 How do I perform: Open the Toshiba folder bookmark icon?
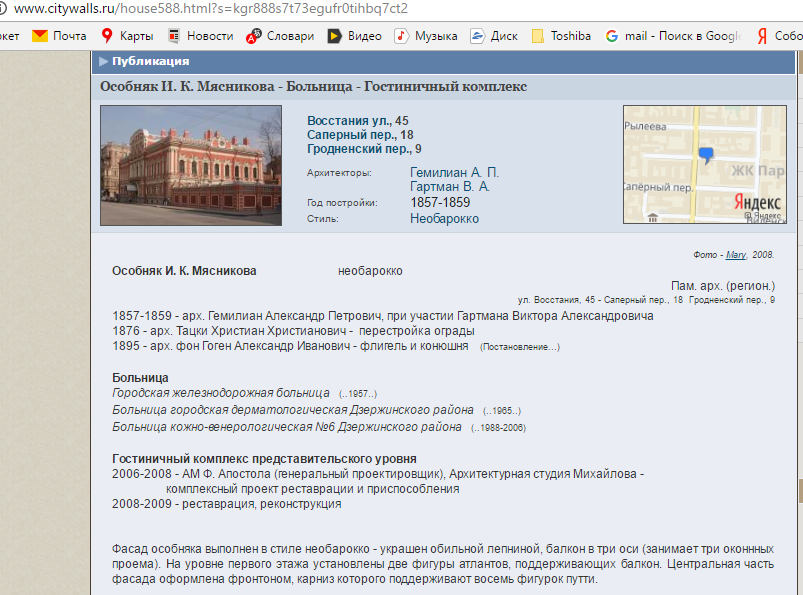click(x=538, y=36)
